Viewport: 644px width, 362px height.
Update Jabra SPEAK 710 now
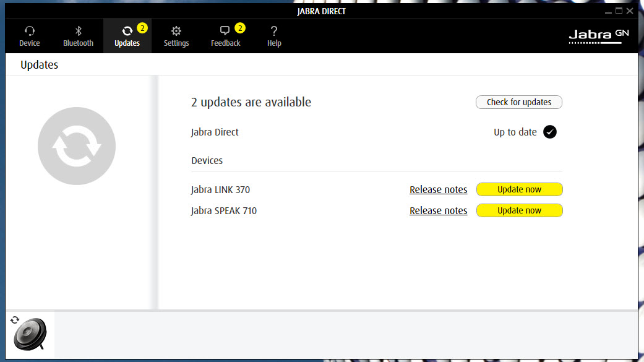[x=519, y=210]
